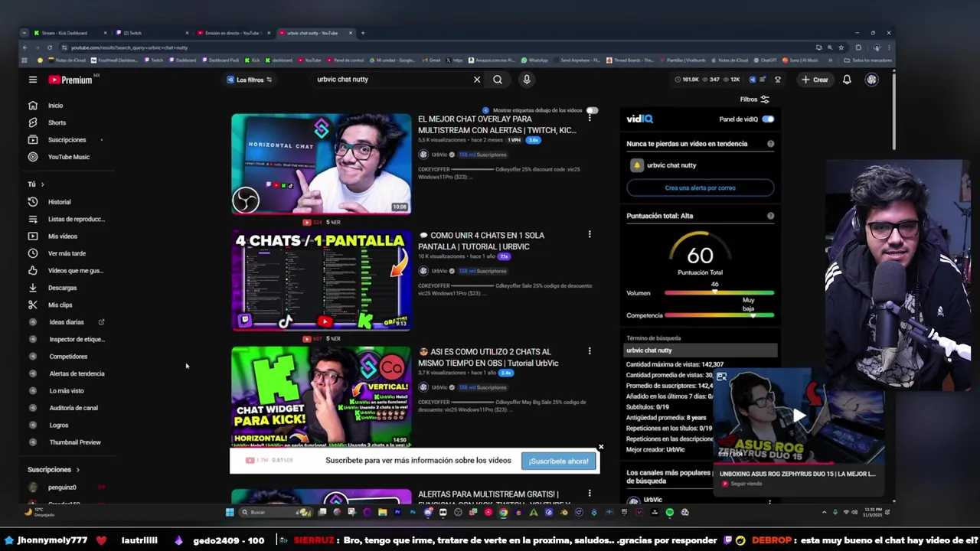Viewport: 980px width, 551px height.
Task: Click the ¡Suscríbete ahora! button
Action: tap(559, 461)
